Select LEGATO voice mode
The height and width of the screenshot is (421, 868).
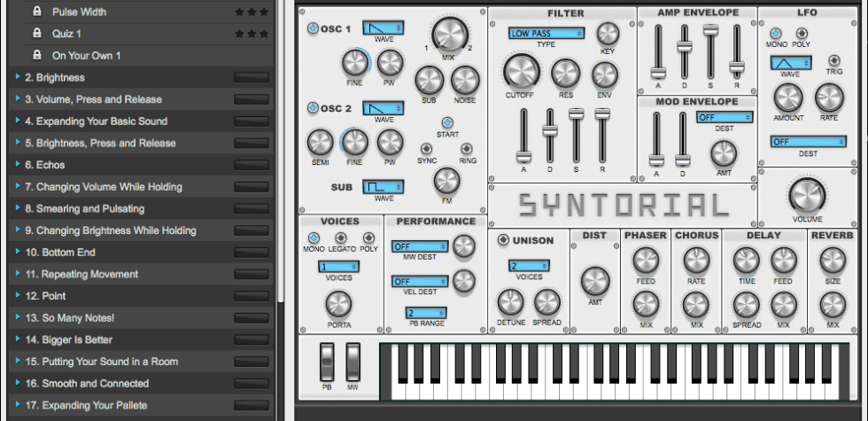(341, 238)
